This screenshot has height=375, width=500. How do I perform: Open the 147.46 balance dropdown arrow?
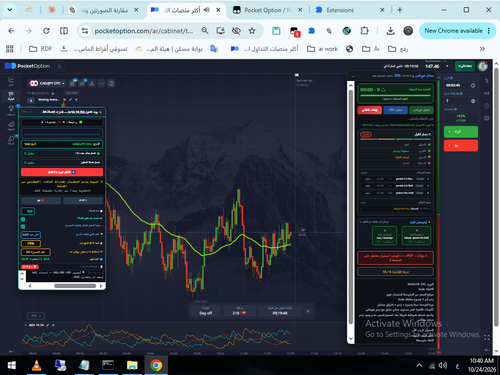[x=447, y=66]
